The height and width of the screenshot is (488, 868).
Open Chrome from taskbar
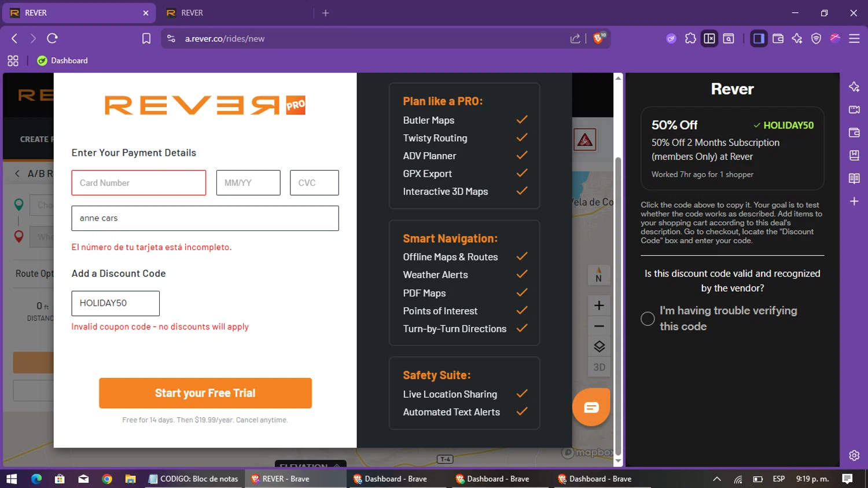click(x=107, y=479)
